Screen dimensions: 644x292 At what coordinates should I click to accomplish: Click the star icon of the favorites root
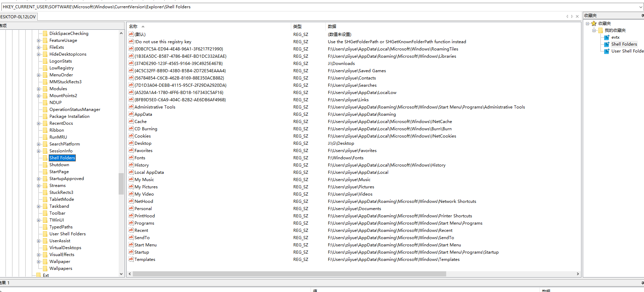594,23
